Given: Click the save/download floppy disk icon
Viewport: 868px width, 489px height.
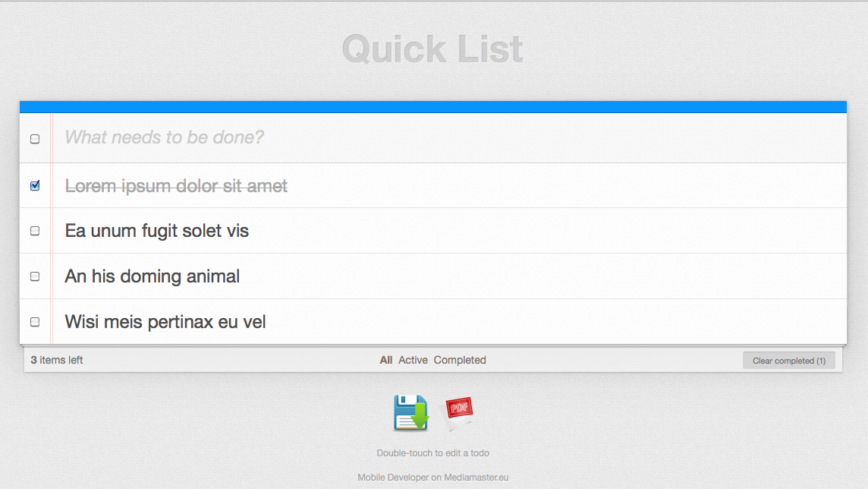Looking at the screenshot, I should [x=410, y=413].
